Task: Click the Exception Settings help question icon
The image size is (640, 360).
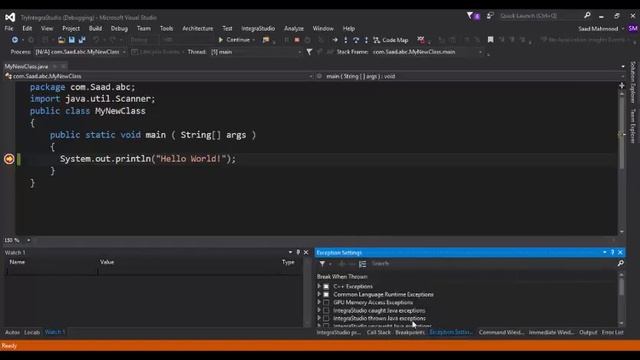Action: [x=612, y=253]
